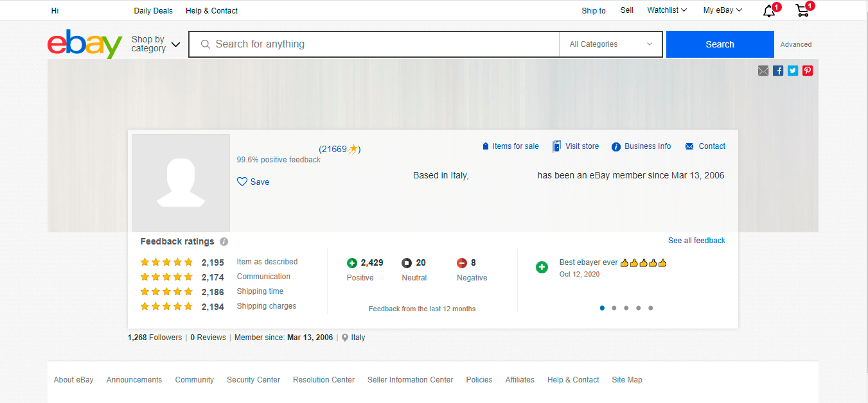Contact the seller using the Contact icon
Image resolution: width=868 pixels, height=403 pixels.
(x=691, y=146)
